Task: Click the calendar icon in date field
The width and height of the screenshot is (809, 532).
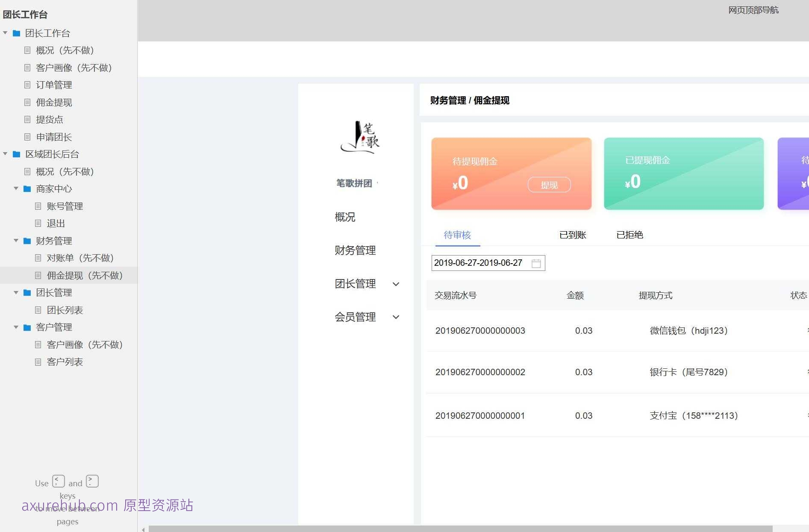Action: pos(536,263)
